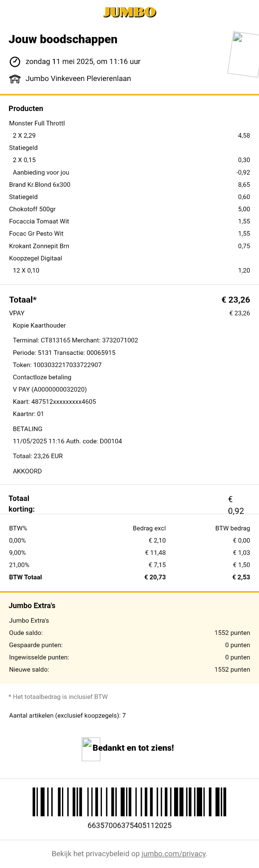Screen dimensions: 259x868
Task: Select the Chokotoff 500gr product
Action: 32,209
